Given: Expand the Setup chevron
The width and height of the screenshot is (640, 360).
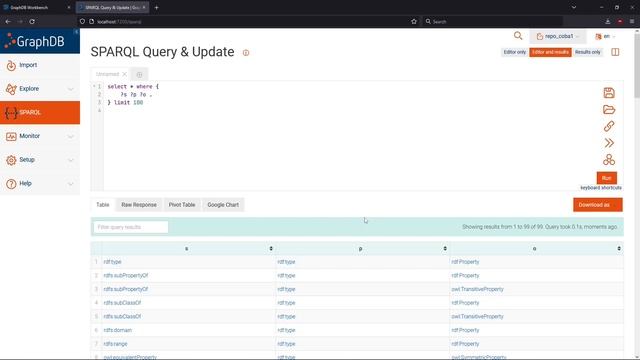Looking at the screenshot, I should pyautogui.click(x=71, y=160).
